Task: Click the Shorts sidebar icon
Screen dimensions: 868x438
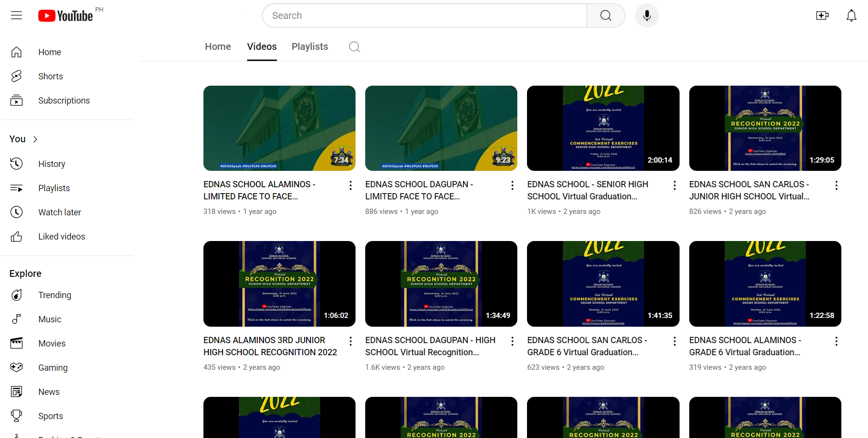Action: pyautogui.click(x=16, y=76)
